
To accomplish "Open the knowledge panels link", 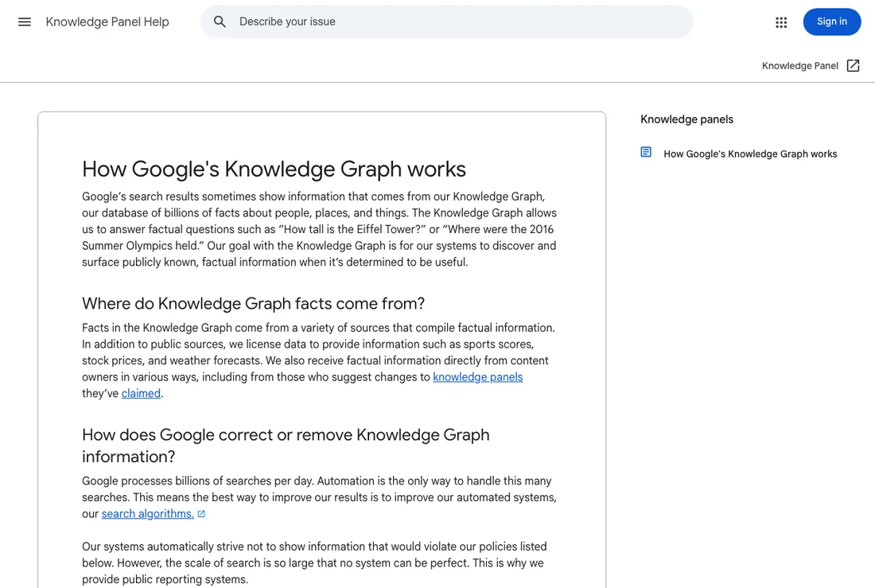I will coord(478,377).
